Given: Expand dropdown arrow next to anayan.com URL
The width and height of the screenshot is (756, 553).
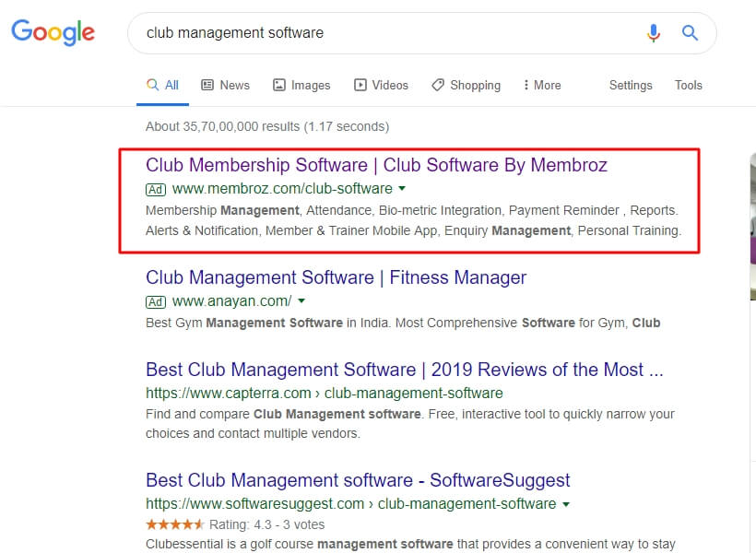Looking at the screenshot, I should 301,300.
